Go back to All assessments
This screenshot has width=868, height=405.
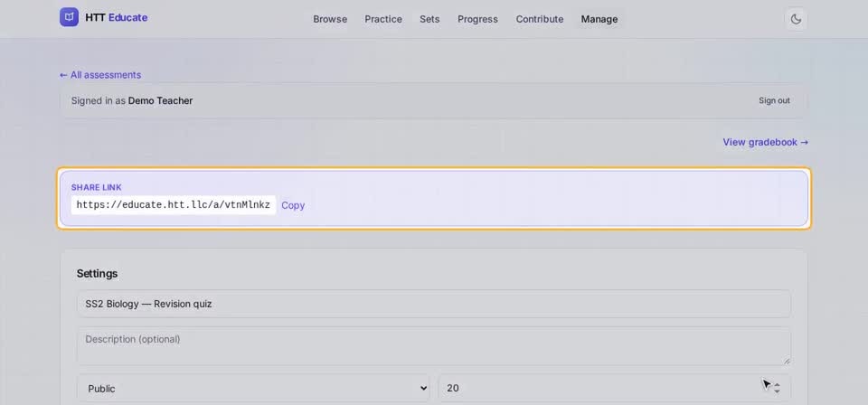point(100,75)
